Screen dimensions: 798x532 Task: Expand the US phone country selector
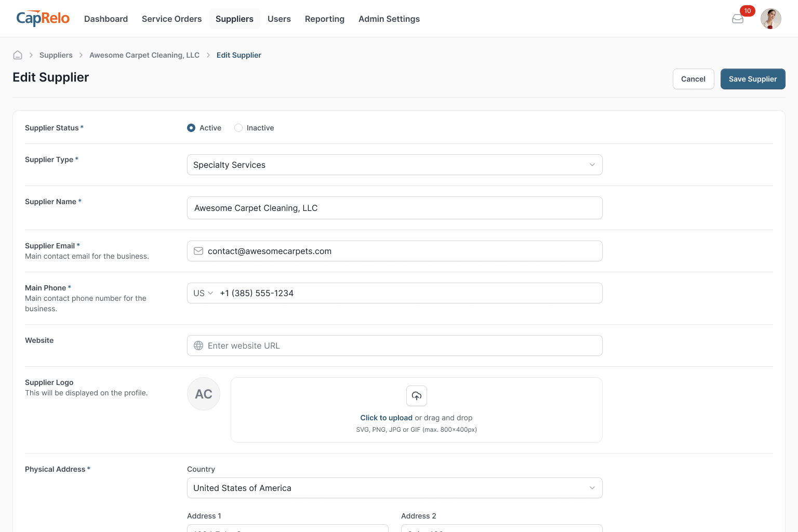click(203, 293)
